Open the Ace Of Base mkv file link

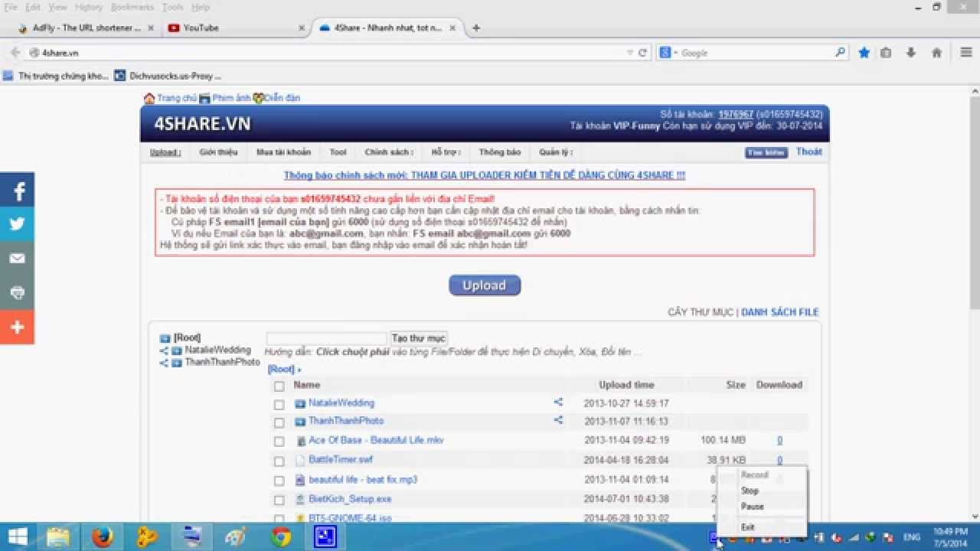click(376, 440)
